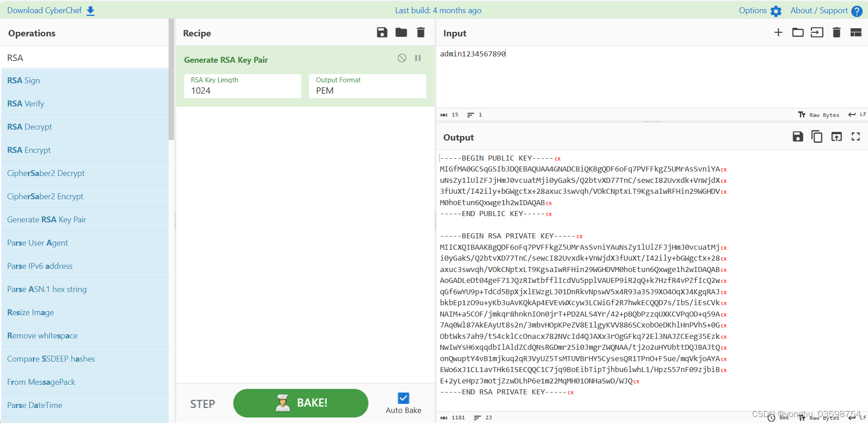Replace input with the generated output
Image resolution: width=868 pixels, height=423 pixels.
[836, 136]
